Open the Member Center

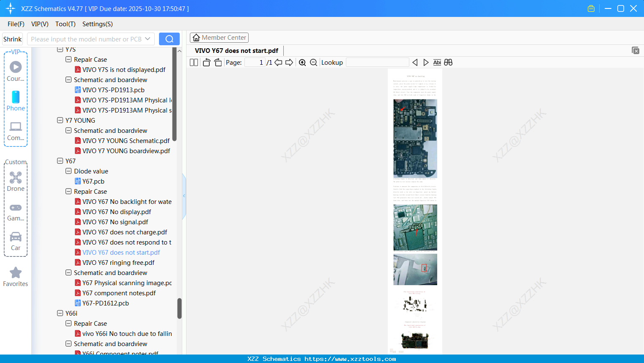click(219, 38)
